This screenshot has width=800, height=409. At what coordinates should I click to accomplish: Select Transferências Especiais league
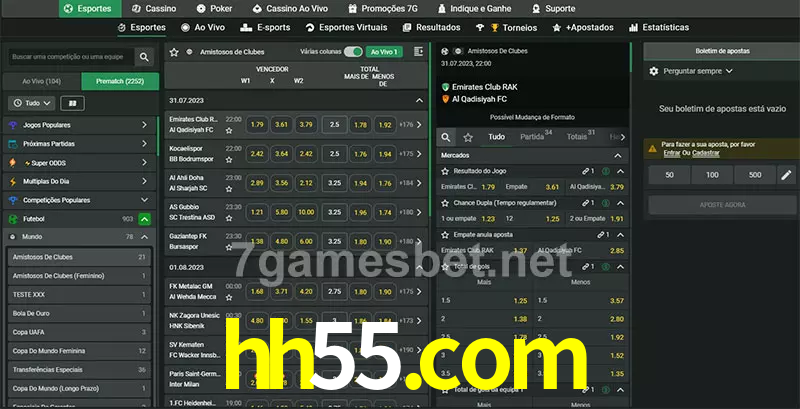click(x=79, y=370)
